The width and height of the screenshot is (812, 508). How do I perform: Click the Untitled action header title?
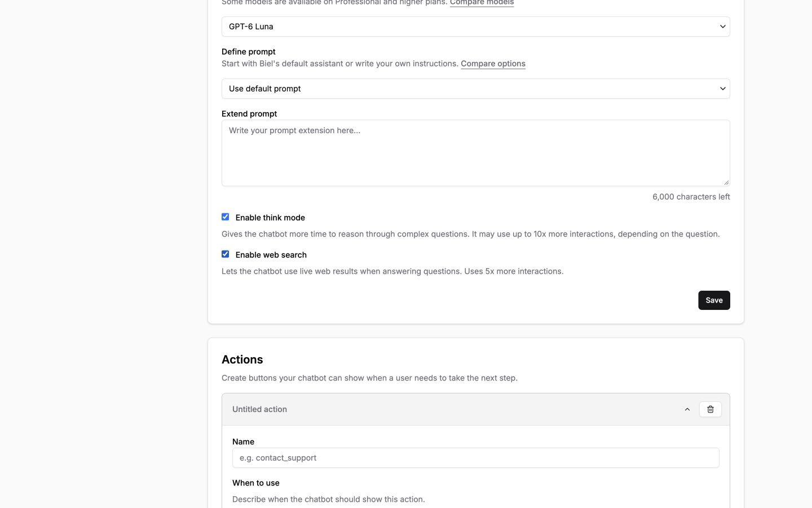click(259, 409)
